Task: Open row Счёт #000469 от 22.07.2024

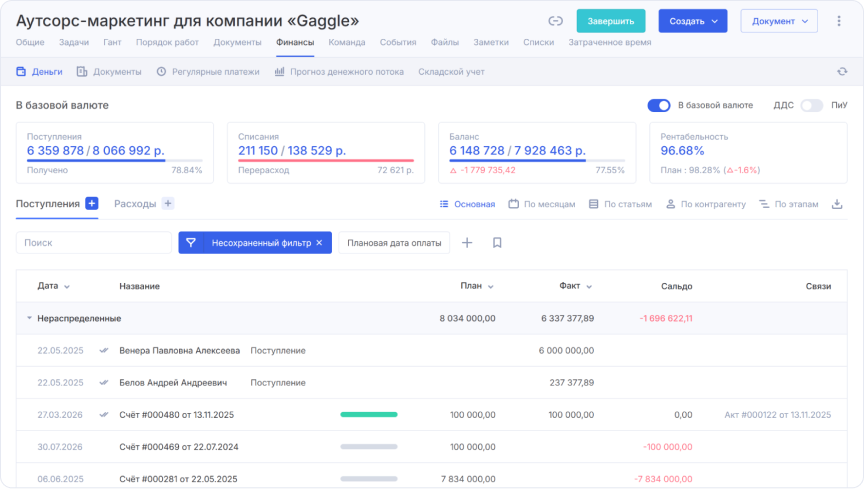Action: coord(431,447)
